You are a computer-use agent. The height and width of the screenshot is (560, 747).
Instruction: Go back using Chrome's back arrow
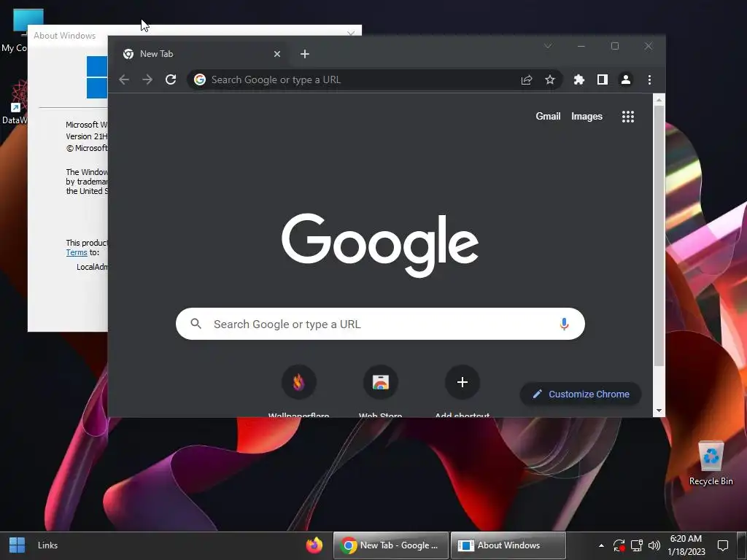124,79
